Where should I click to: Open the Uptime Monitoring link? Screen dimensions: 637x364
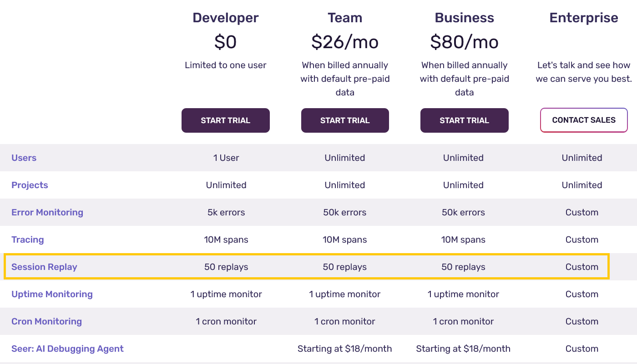[52, 294]
